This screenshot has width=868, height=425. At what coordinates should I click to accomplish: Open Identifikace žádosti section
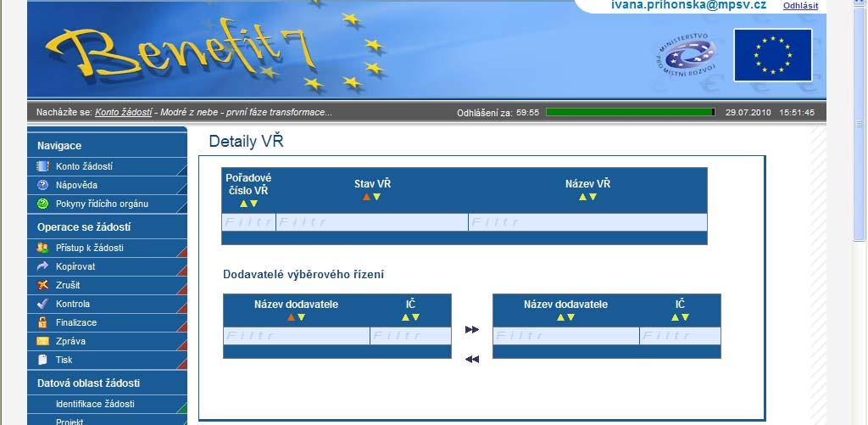pyautogui.click(x=107, y=404)
